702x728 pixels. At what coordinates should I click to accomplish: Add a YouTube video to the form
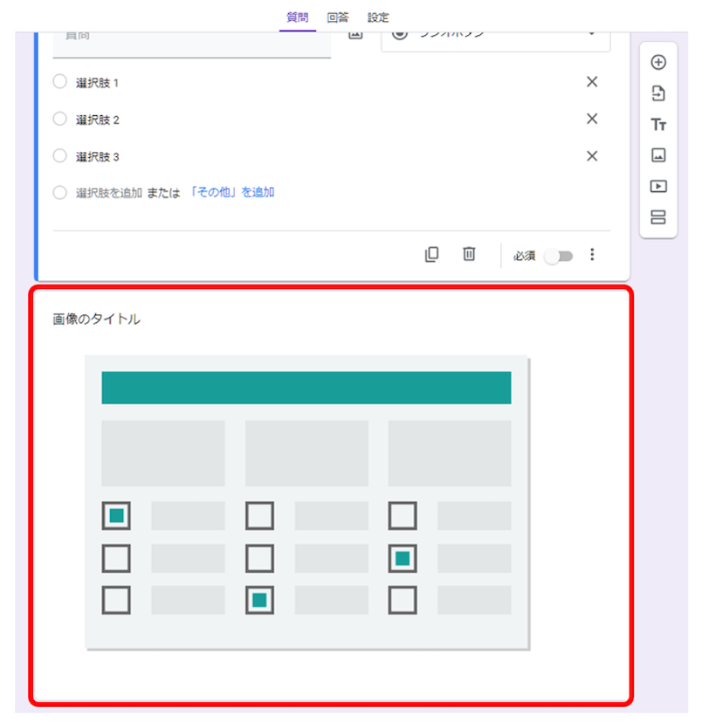(x=658, y=186)
